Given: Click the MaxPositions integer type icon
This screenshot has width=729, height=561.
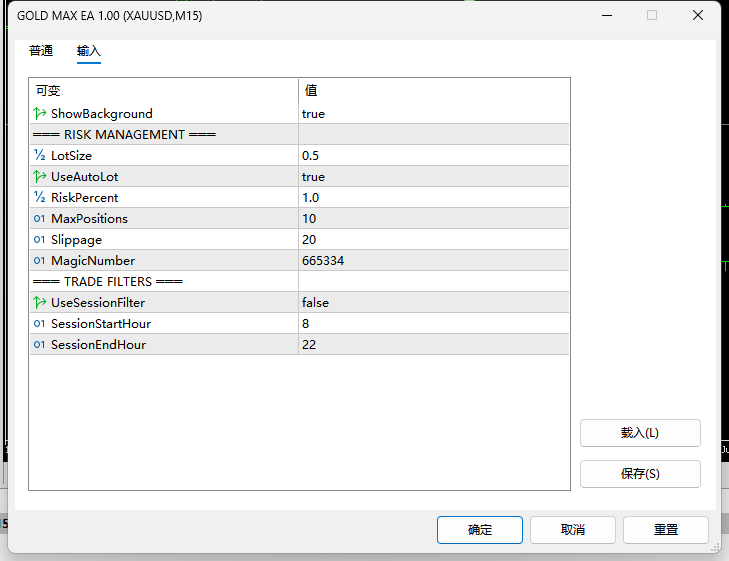Looking at the screenshot, I should click(40, 218).
